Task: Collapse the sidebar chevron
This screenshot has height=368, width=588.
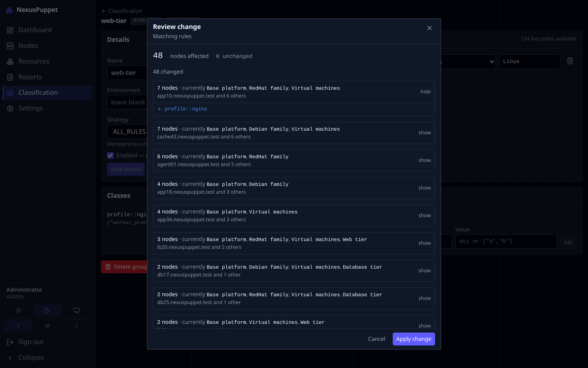Action: tap(10, 357)
